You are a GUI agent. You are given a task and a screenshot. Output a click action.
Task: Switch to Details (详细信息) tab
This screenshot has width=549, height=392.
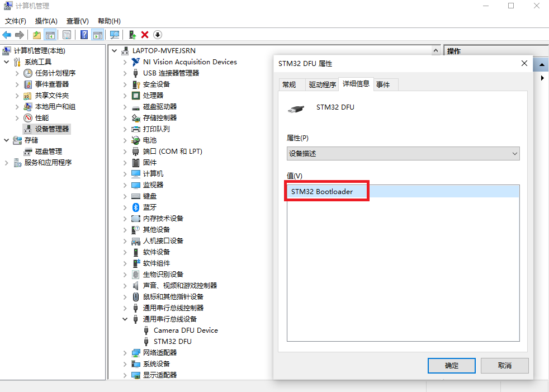(356, 84)
